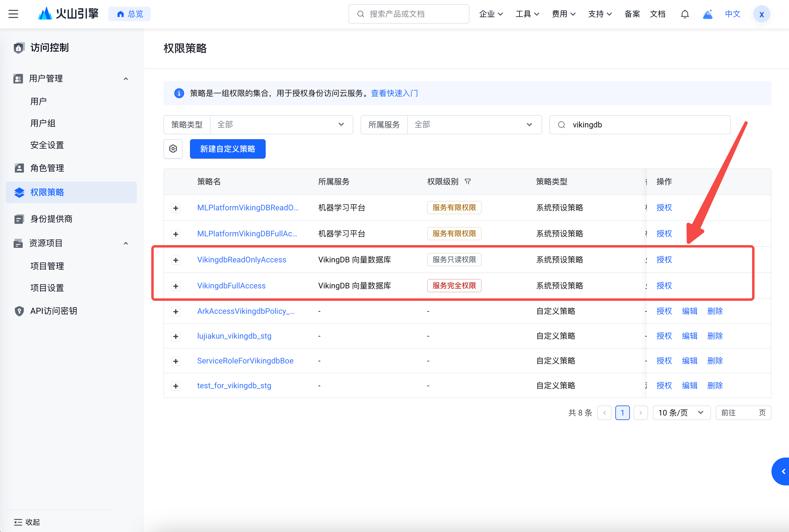Screen dimensions: 789x532
Task: Click the search icon in vikingdb field
Action: tap(562, 125)
